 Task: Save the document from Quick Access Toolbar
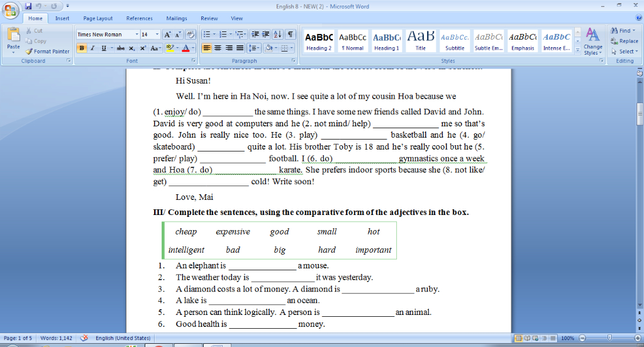point(28,6)
